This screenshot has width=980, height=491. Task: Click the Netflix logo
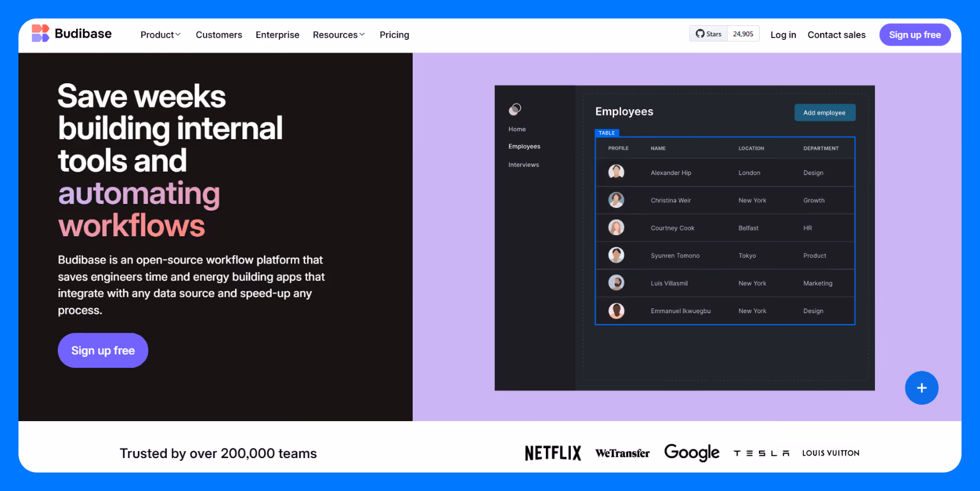coord(553,453)
